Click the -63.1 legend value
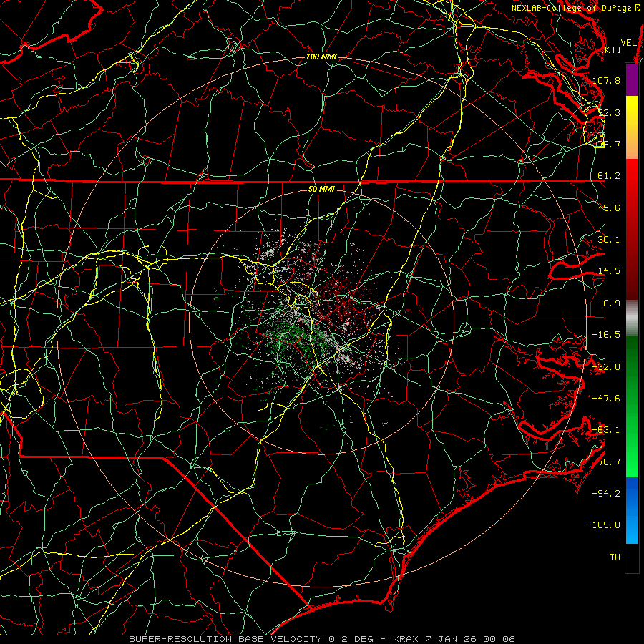The image size is (644, 644). [606, 430]
